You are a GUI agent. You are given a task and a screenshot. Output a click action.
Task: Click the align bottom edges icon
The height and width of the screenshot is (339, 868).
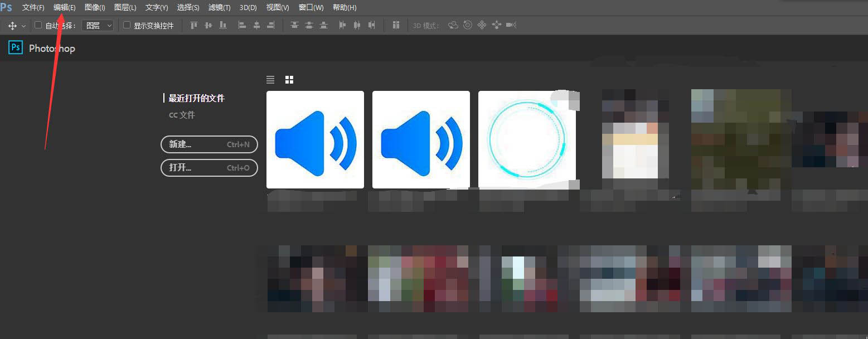pyautogui.click(x=223, y=25)
